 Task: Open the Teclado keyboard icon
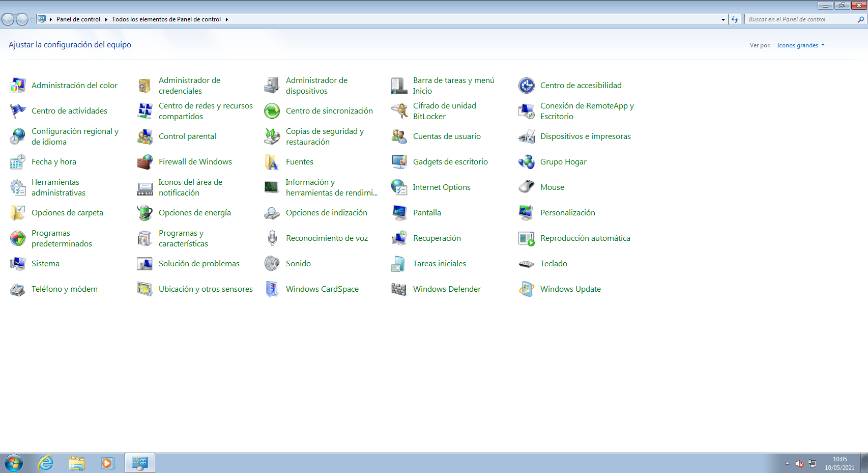click(527, 264)
